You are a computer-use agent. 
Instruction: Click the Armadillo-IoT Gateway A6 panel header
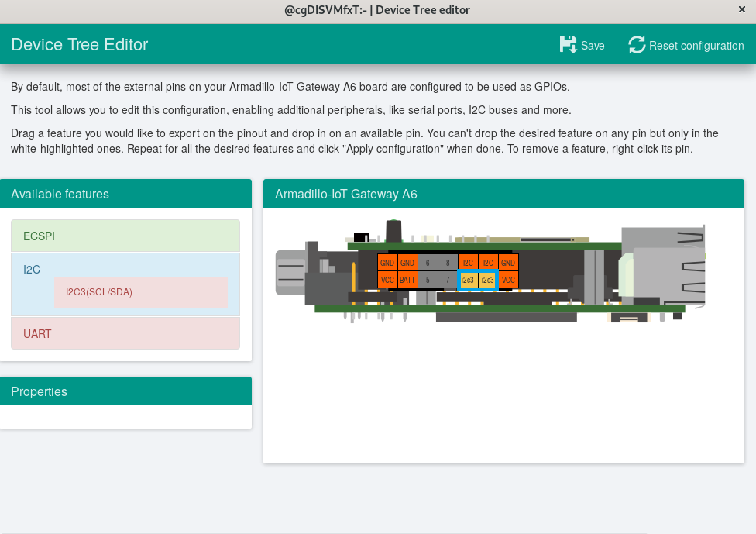pyautogui.click(x=503, y=194)
